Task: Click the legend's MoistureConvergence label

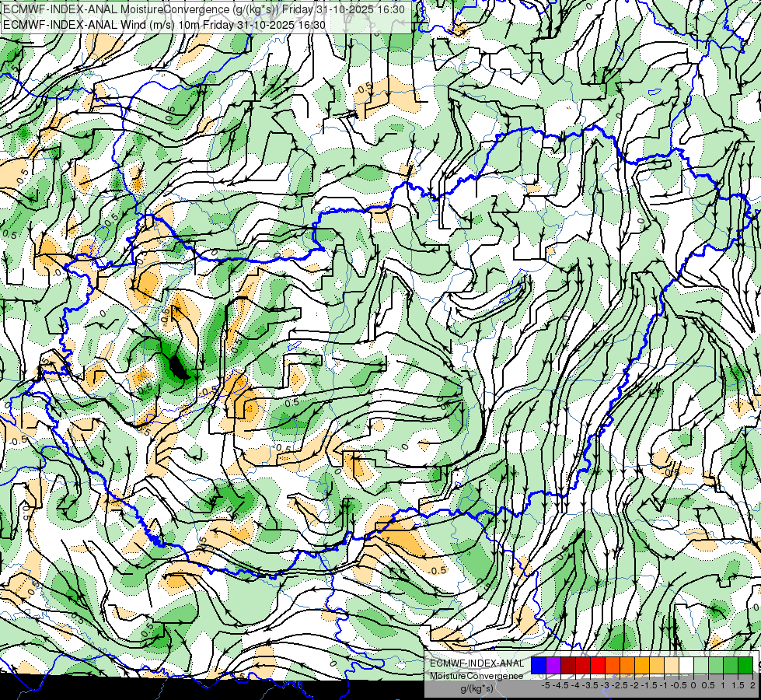Action: click(476, 676)
